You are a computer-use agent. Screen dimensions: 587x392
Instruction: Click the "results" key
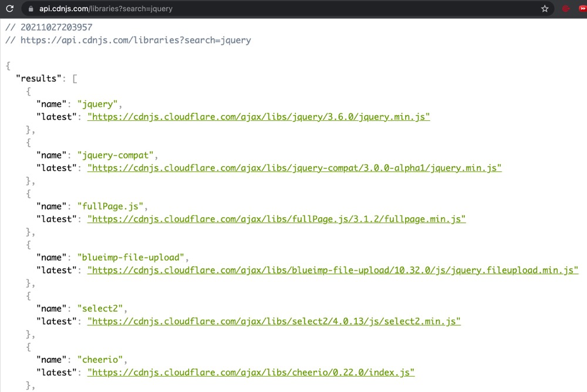[x=39, y=79]
